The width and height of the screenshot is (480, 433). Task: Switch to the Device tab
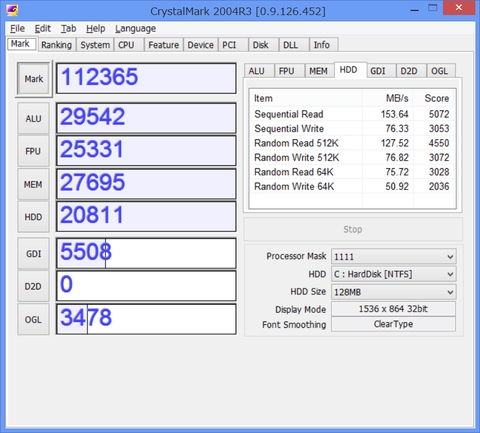click(x=200, y=45)
